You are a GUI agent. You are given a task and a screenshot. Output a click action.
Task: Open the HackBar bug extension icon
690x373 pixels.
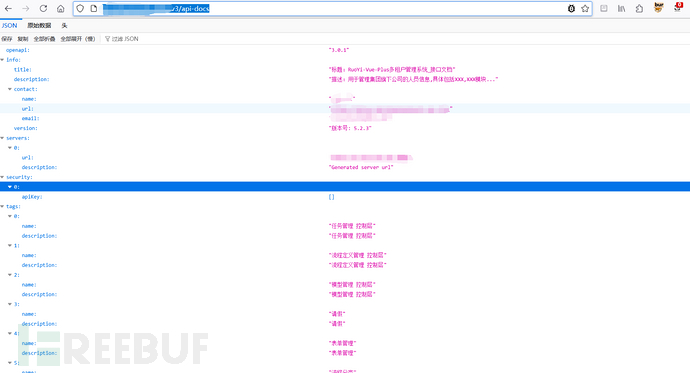tap(571, 8)
